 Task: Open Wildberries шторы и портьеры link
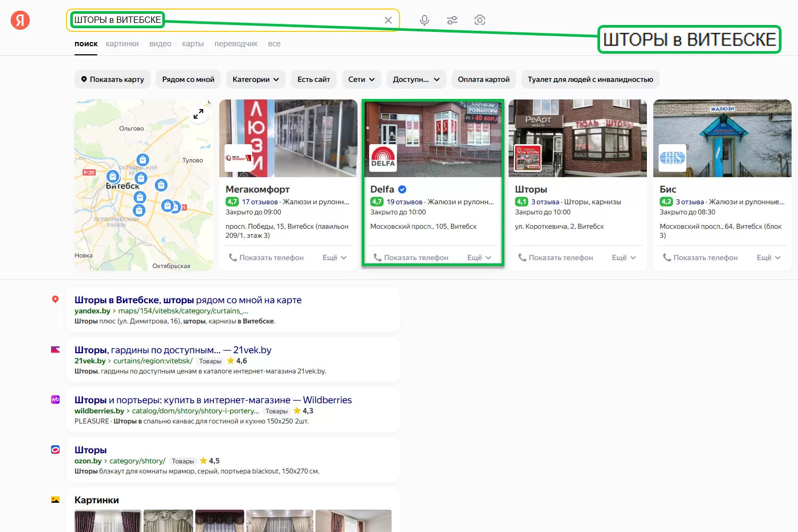213,400
